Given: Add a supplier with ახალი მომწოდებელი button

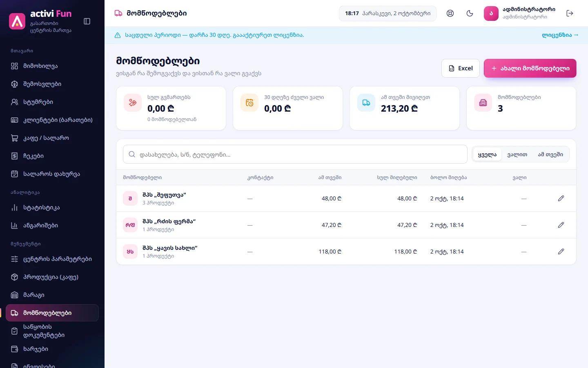Looking at the screenshot, I should click(530, 68).
